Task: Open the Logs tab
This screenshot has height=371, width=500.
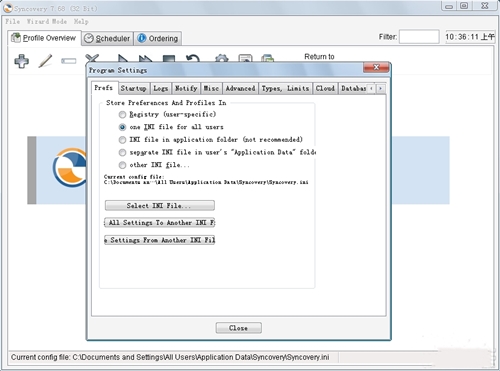Action: click(x=161, y=88)
